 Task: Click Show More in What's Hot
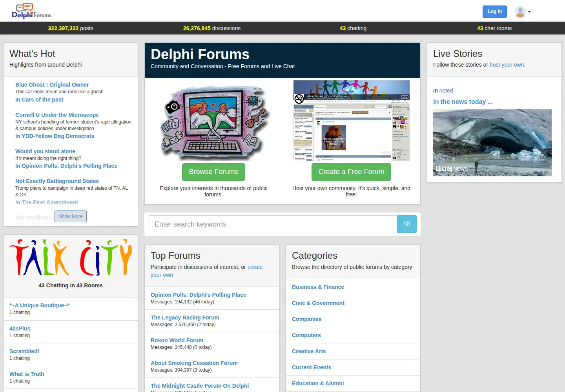71,216
